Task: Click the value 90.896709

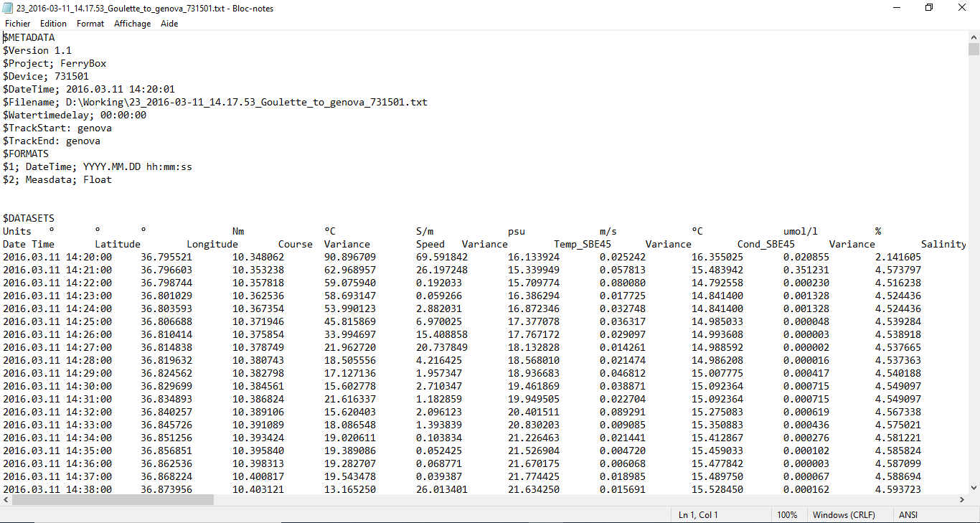Action: pyautogui.click(x=350, y=257)
